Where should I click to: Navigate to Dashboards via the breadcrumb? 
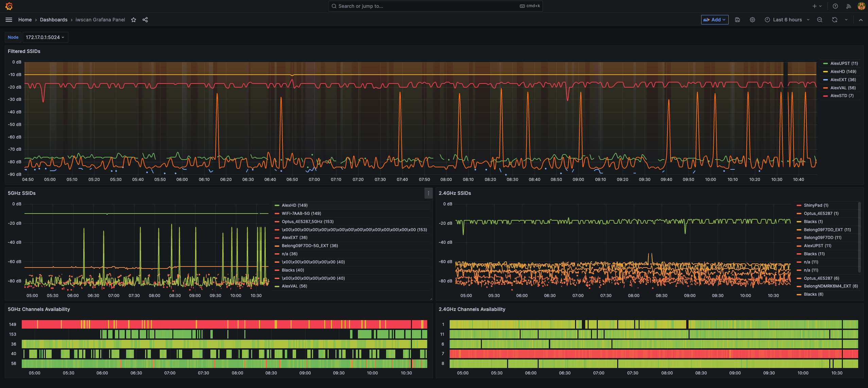[54, 20]
